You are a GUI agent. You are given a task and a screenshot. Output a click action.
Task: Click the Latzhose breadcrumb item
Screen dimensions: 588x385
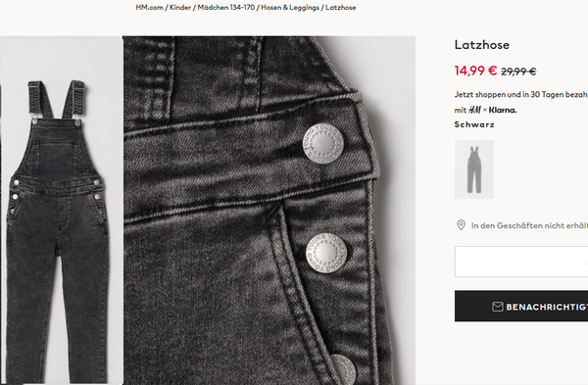[340, 8]
